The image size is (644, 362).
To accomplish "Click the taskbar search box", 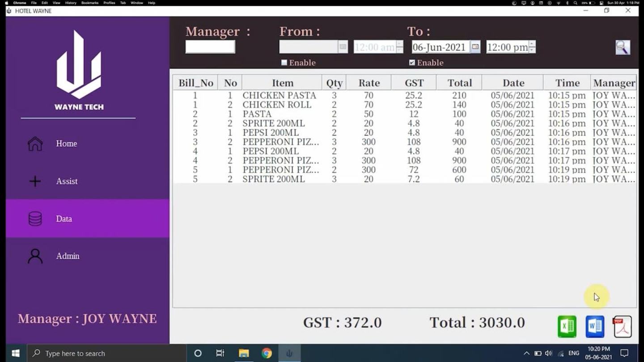I will pos(106,353).
